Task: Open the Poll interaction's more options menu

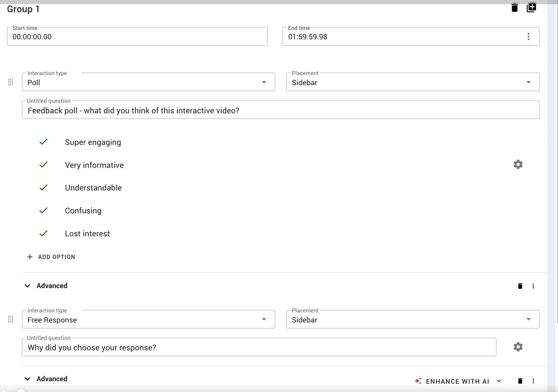Action: tap(533, 286)
